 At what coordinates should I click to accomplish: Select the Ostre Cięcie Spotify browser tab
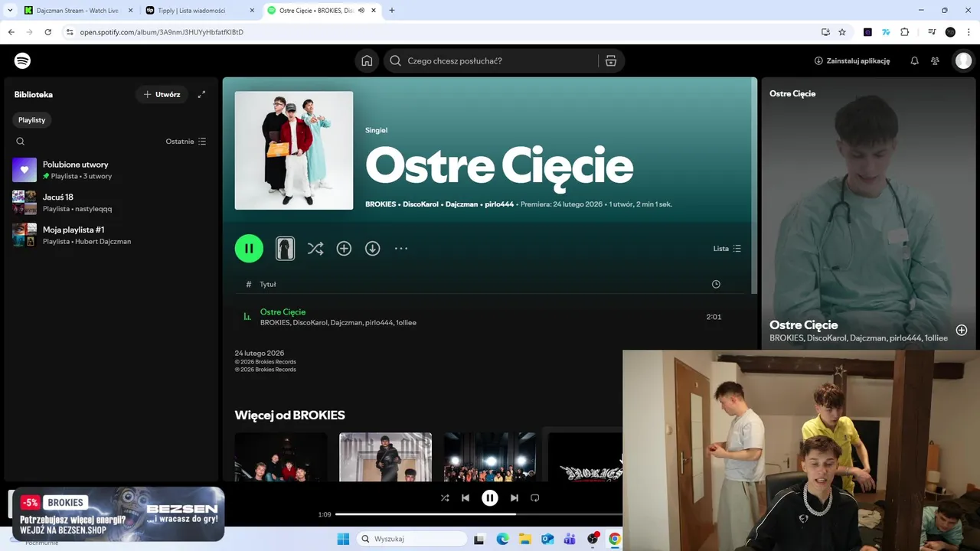pyautogui.click(x=322, y=10)
